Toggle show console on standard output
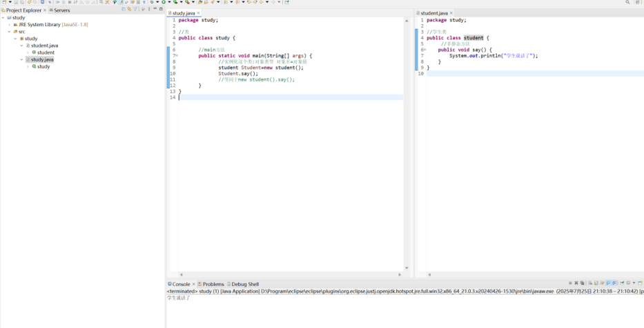Image resolution: width=644 pixels, height=328 pixels. tap(609, 283)
